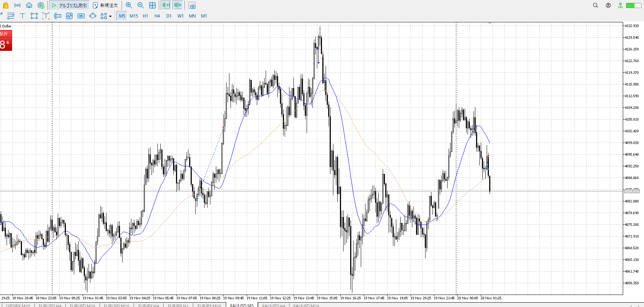
Task: Toggle the chart shift option
Action: pos(178,5)
